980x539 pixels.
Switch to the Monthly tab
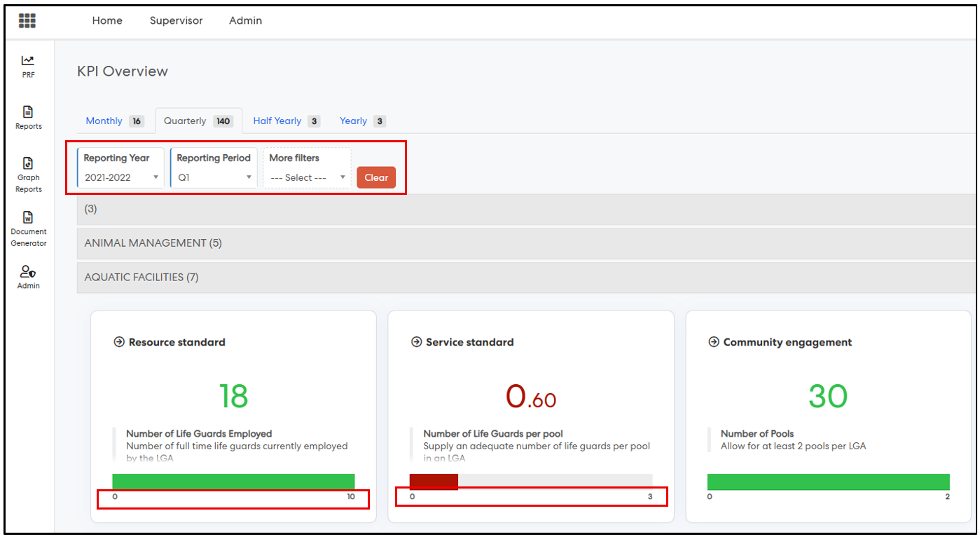pyautogui.click(x=104, y=121)
